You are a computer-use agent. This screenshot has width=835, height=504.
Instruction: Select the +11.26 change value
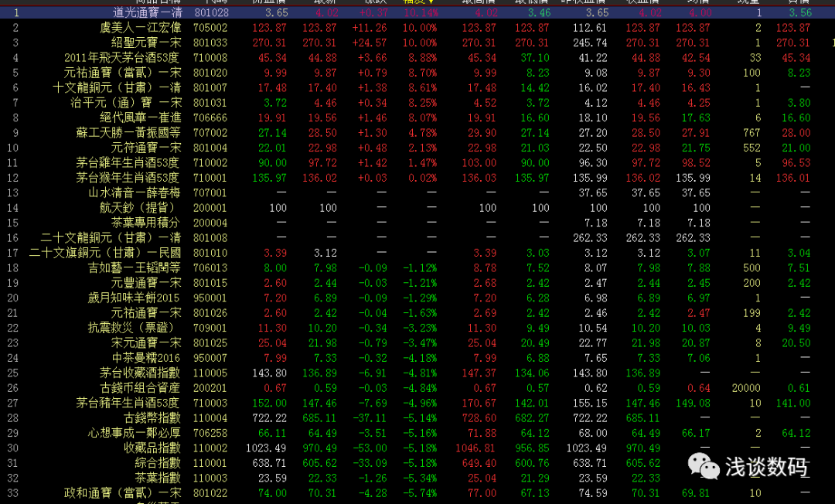[x=370, y=28]
